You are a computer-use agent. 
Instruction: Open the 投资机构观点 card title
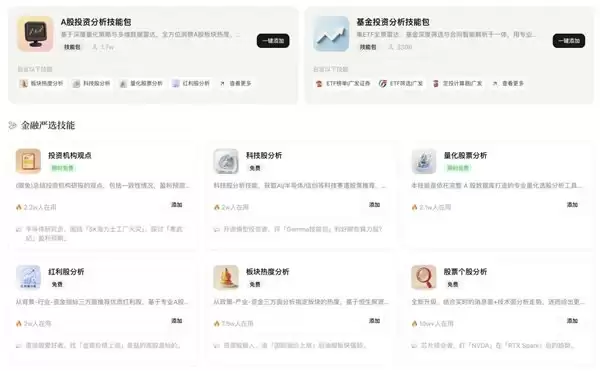70,155
